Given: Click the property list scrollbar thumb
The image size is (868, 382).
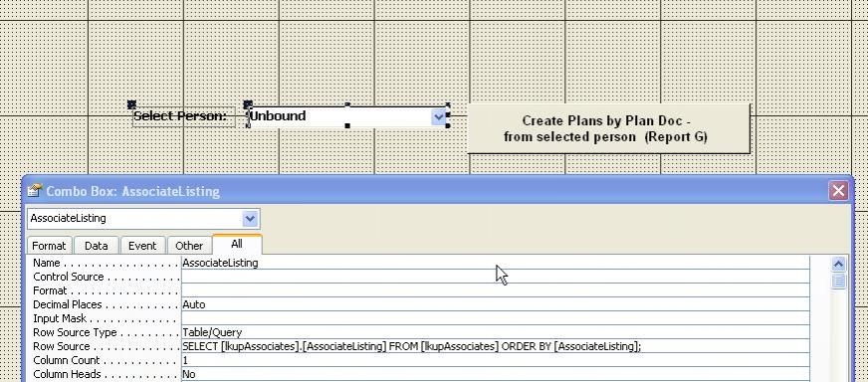Looking at the screenshot, I should point(839,282).
